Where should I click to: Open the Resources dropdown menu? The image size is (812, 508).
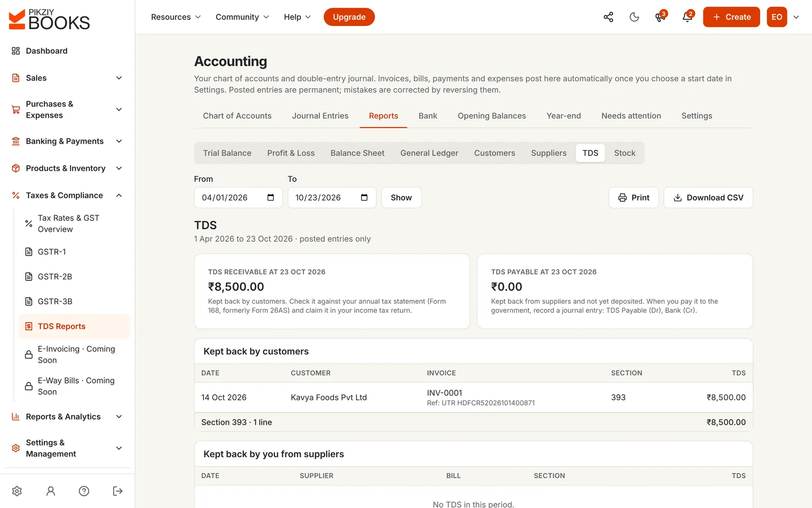176,17
